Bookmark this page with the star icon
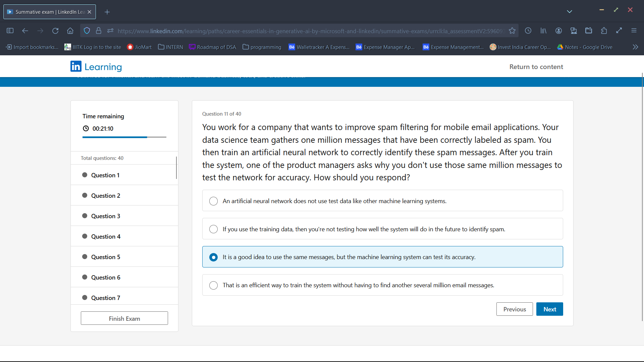Image resolution: width=644 pixels, height=362 pixels. (512, 31)
